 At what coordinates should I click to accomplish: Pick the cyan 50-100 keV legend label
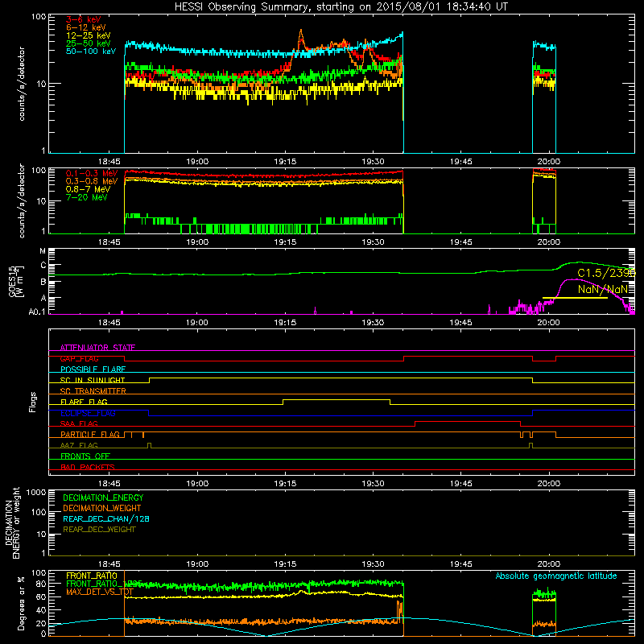pos(91,52)
